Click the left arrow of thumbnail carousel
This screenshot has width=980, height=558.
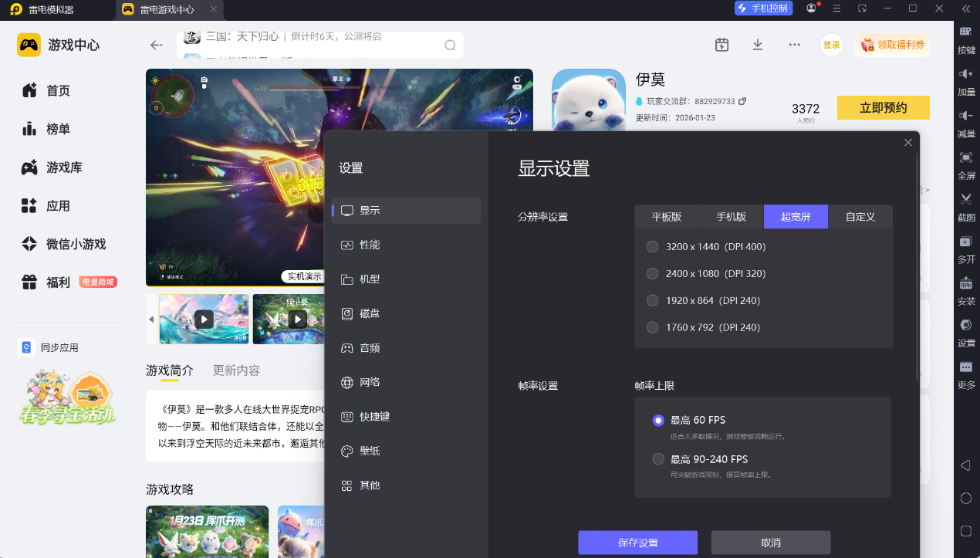(151, 320)
